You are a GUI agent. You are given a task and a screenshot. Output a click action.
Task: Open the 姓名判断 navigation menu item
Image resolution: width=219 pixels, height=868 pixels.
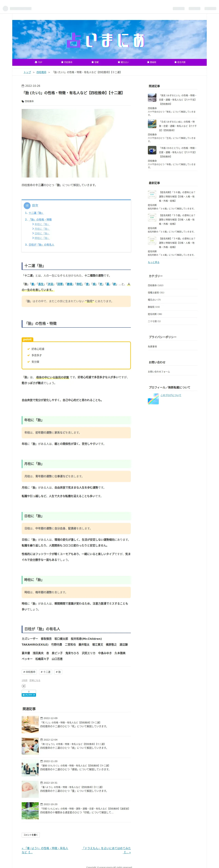click(180, 62)
